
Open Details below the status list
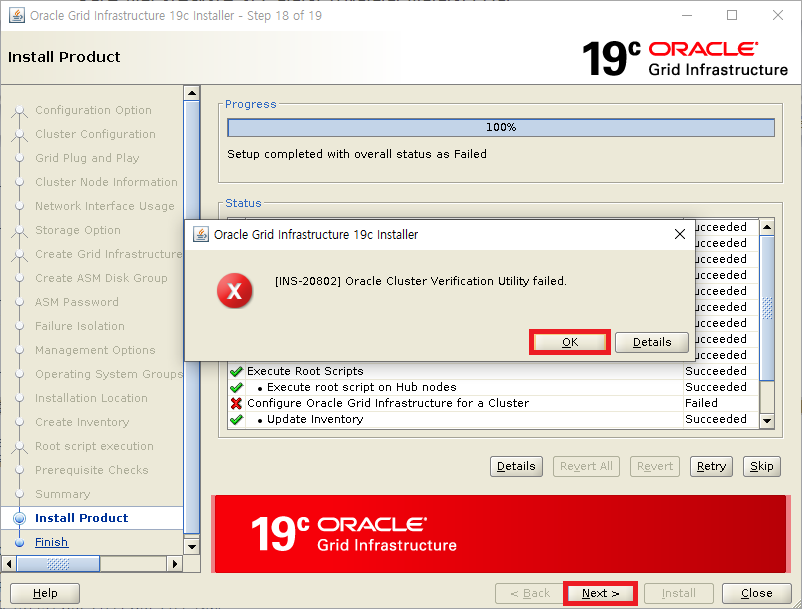tap(516, 466)
